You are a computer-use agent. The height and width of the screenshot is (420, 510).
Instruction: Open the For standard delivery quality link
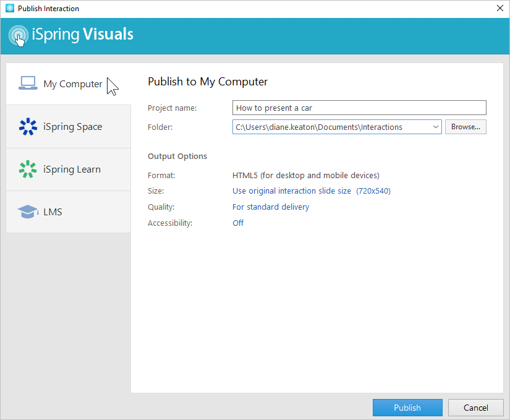tap(271, 207)
